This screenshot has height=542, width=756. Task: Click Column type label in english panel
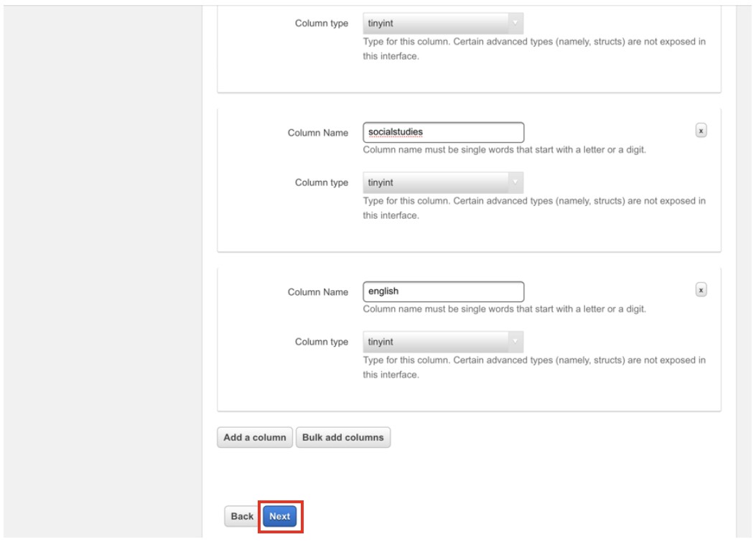click(x=322, y=342)
